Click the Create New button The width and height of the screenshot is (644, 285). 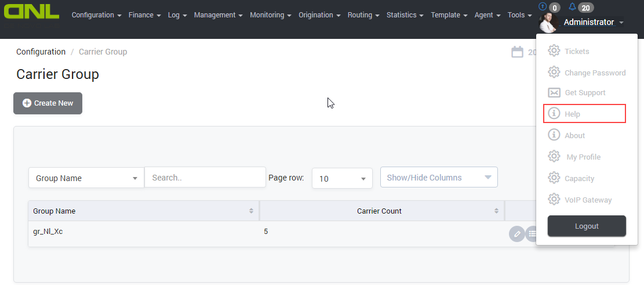(x=48, y=103)
